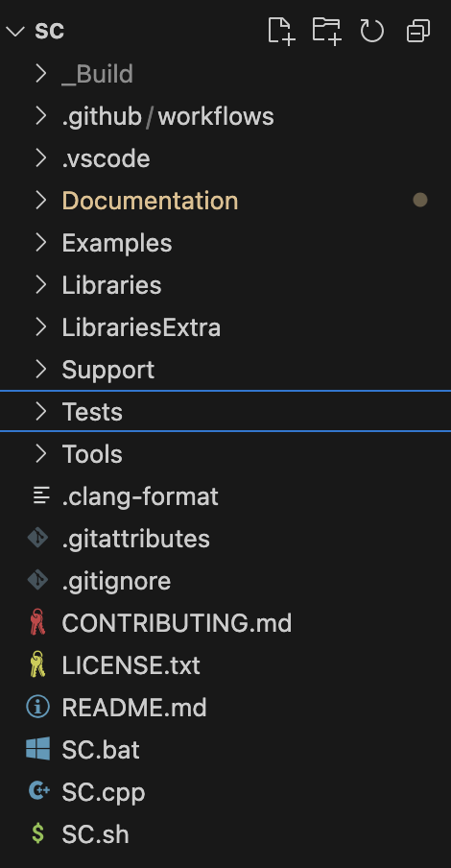Click the dollar-sign icon beside SC.sh
Screen dimensions: 451x868
tap(38, 833)
